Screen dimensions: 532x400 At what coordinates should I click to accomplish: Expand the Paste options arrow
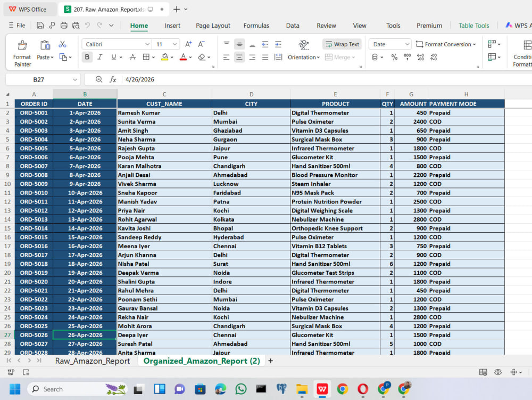pyautogui.click(x=52, y=58)
